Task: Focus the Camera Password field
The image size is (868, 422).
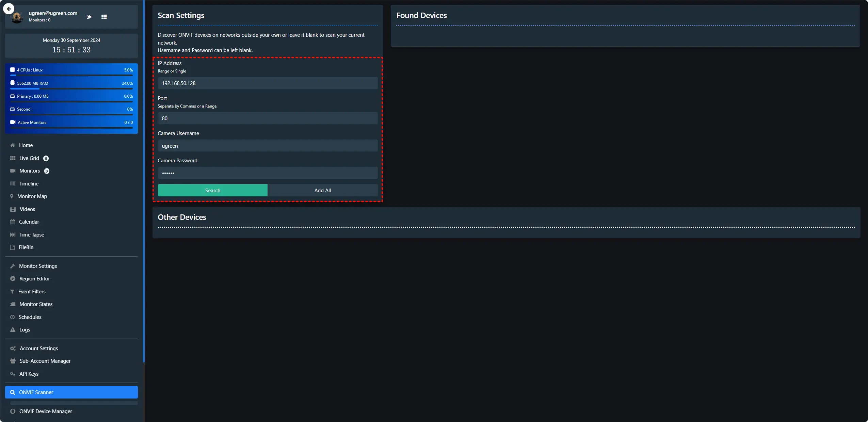Action: [268, 173]
